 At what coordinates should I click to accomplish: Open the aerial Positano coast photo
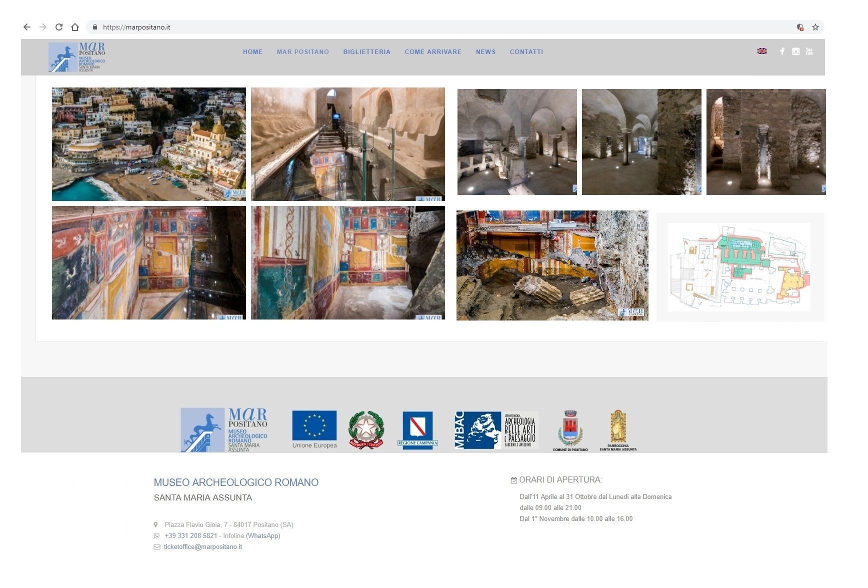pyautogui.click(x=148, y=144)
